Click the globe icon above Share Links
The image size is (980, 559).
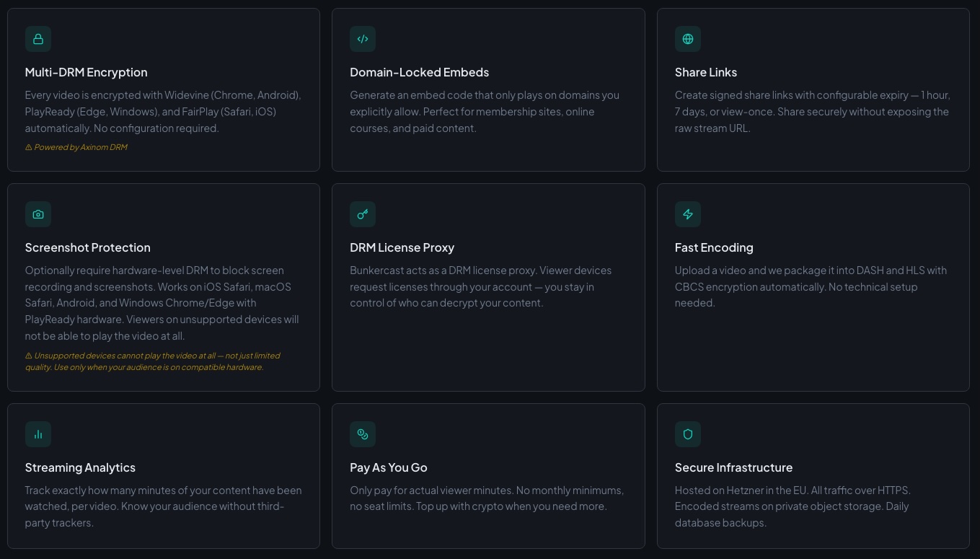688,39
